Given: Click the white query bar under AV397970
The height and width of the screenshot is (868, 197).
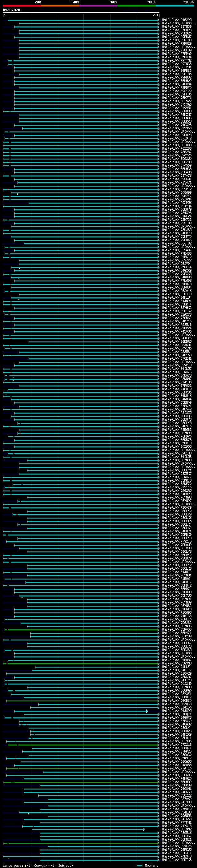Looking at the screenshot, I should (x=81, y=12).
